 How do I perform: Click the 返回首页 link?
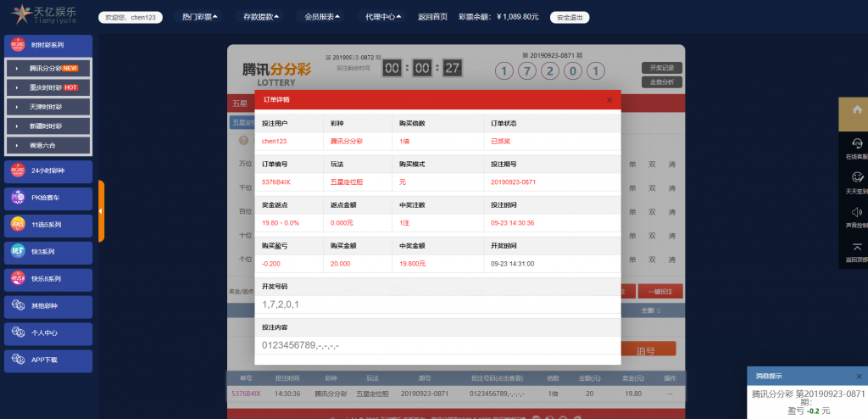click(x=433, y=16)
